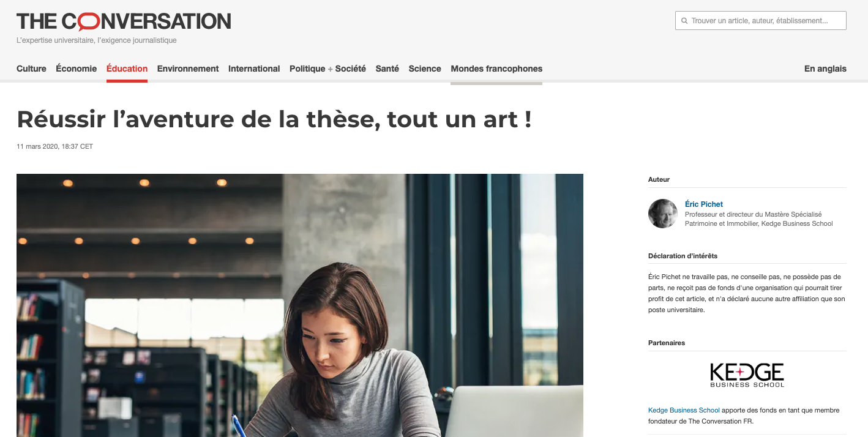Open the Science section
Screen dimensions: 868x437
pos(425,69)
